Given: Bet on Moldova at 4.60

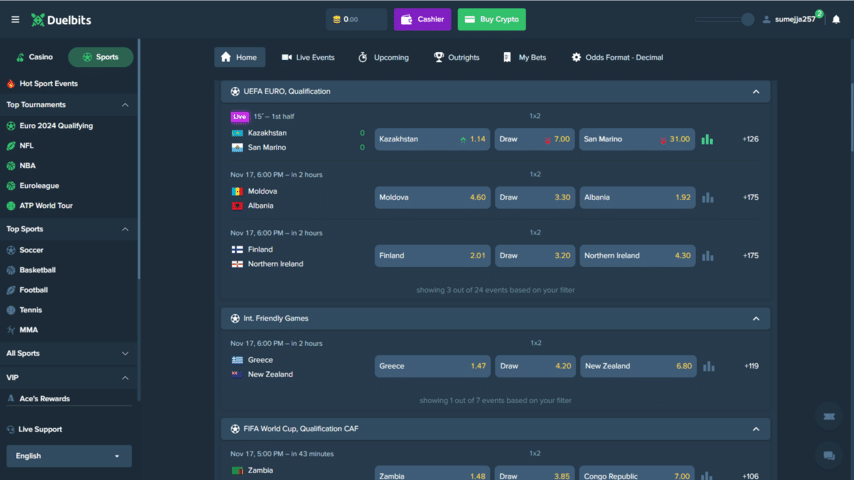Looking at the screenshot, I should pos(432,198).
